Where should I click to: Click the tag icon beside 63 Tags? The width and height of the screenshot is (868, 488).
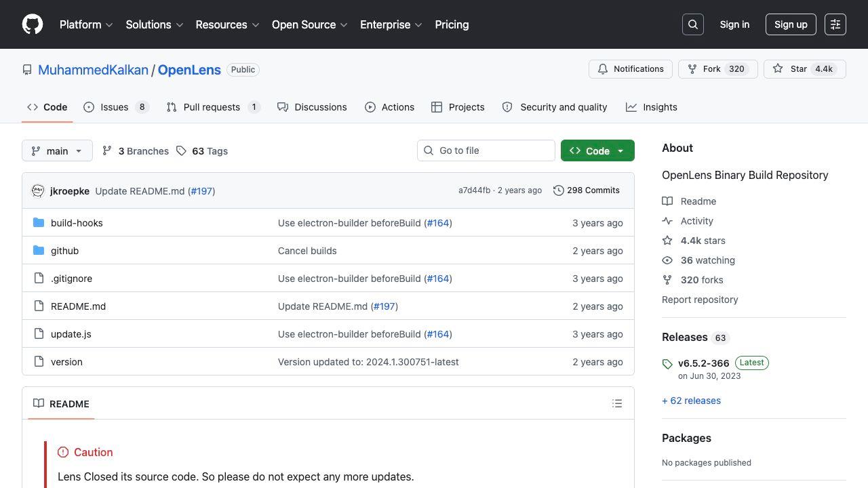point(181,150)
